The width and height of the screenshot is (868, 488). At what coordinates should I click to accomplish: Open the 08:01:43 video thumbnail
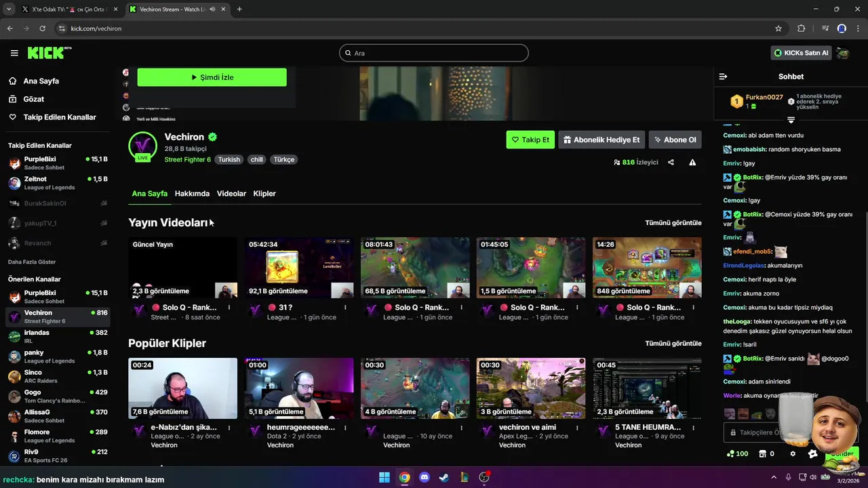[x=415, y=268]
